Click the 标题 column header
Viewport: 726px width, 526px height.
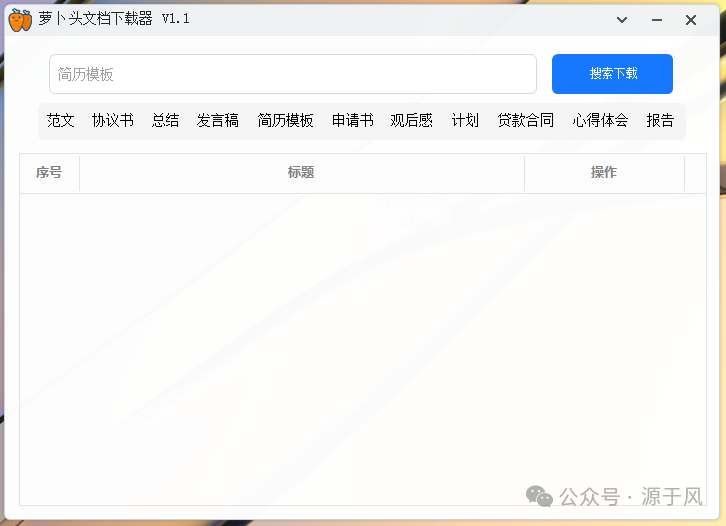(x=301, y=173)
